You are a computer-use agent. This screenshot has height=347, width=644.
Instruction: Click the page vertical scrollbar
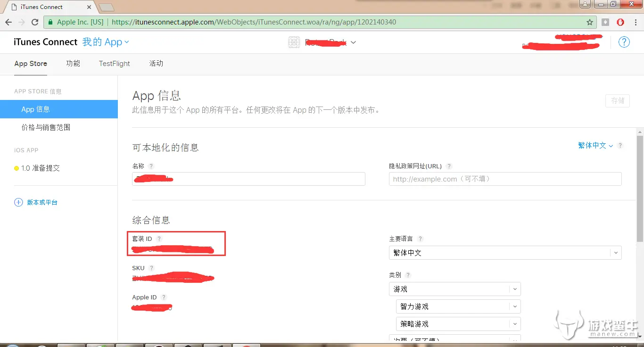640,189
